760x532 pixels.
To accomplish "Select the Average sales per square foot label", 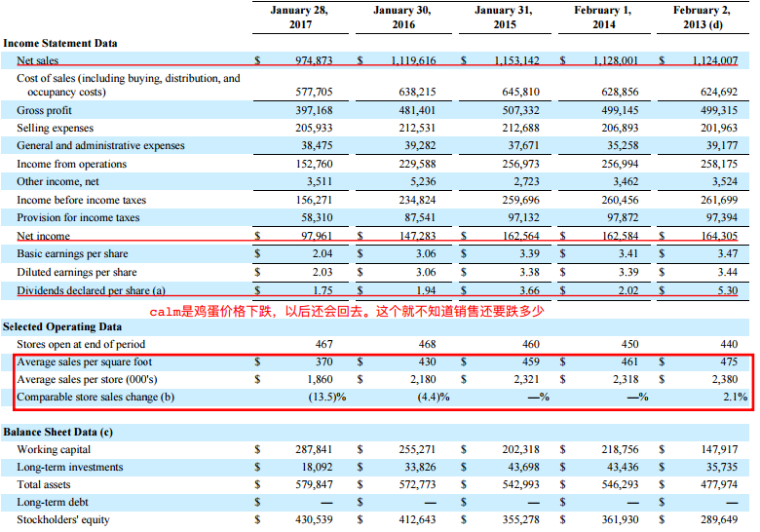I will [x=85, y=361].
